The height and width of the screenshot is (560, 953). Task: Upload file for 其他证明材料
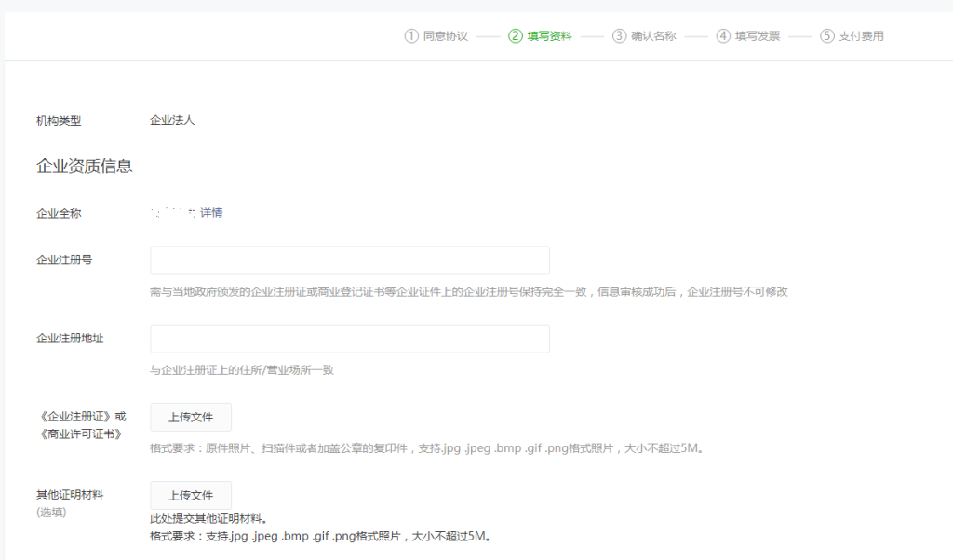191,495
